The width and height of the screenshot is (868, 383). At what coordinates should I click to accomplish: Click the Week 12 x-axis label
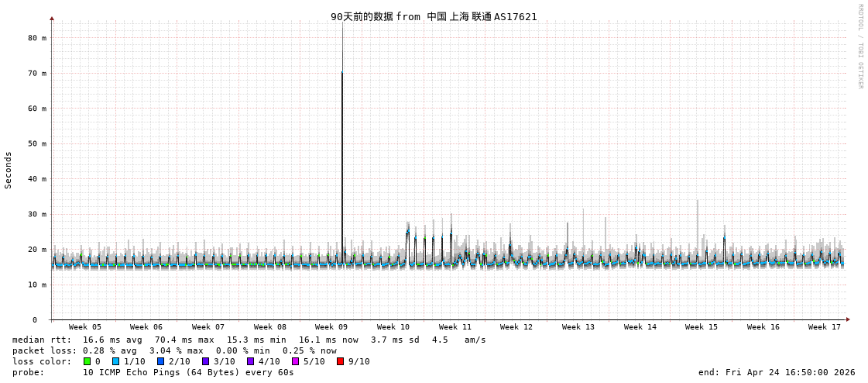tap(516, 327)
